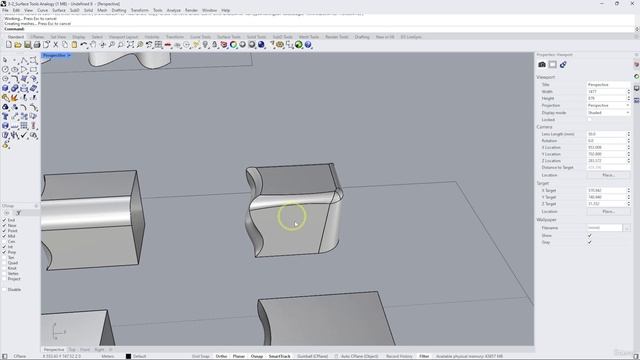Click the filter funnel icon in Osnap panel

point(18,213)
